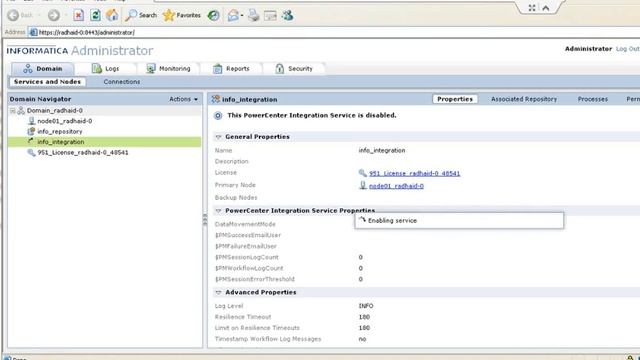The width and height of the screenshot is (640, 360).
Task: Collapse the General Properties section
Action: click(x=218, y=137)
